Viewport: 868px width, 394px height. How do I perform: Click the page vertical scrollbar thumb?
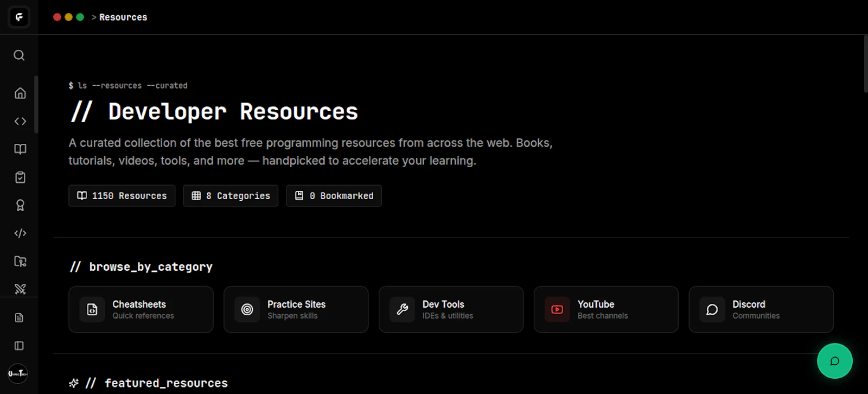click(x=866, y=64)
